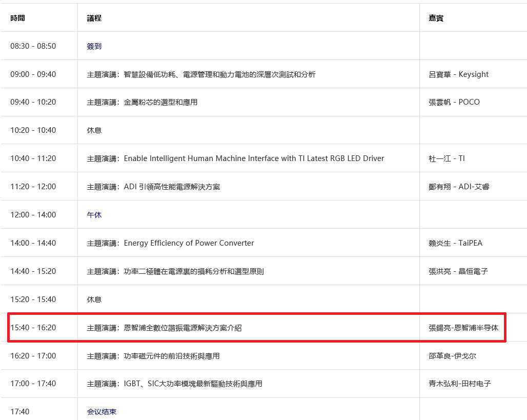Click speaker 呂寶華 - Keysight
This screenshot has height=420, width=527.
pyautogui.click(x=458, y=74)
